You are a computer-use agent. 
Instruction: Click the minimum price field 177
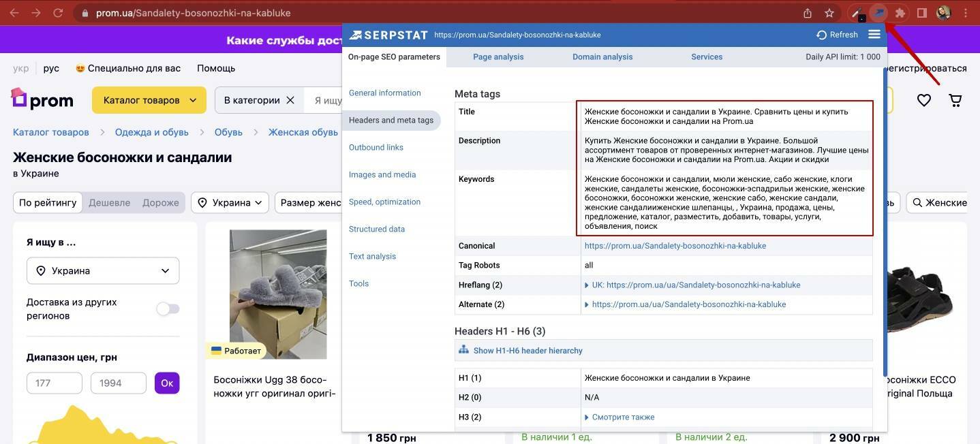point(55,383)
